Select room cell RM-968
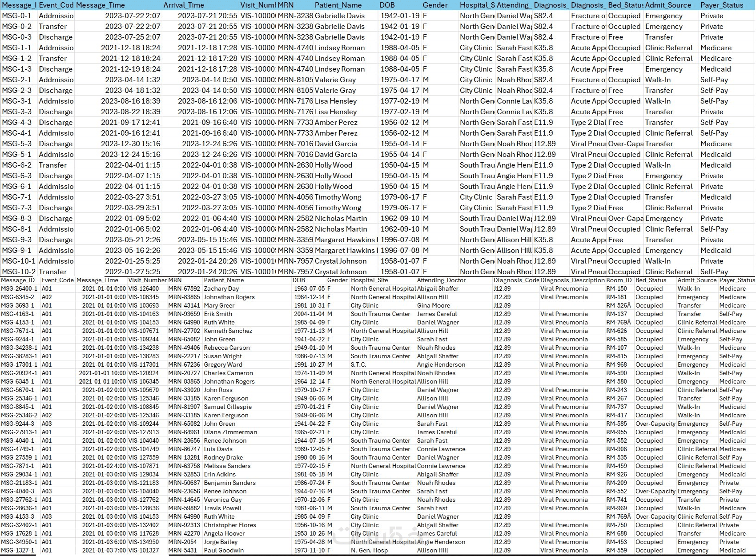Viewport: 756px width, 556px height. point(616,364)
